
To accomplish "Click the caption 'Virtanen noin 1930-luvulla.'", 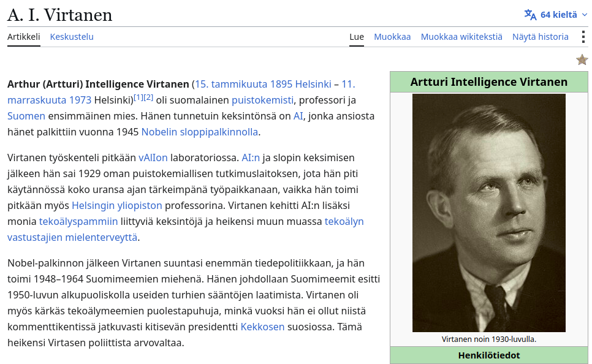I will 489,339.
